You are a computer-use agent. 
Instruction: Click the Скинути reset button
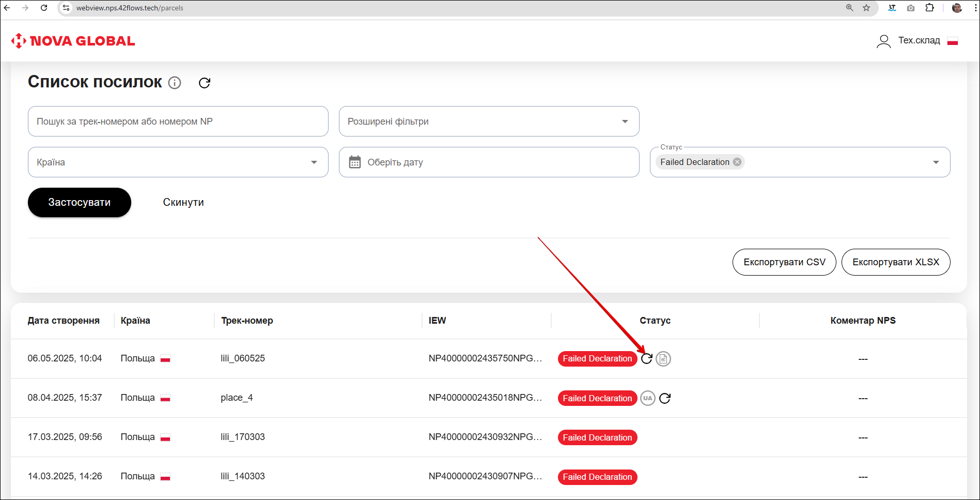tap(183, 202)
